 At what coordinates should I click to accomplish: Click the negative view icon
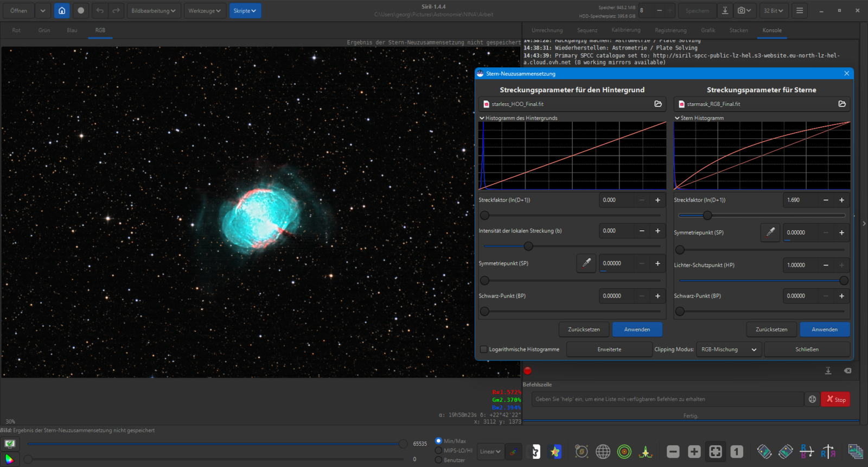(x=534, y=451)
